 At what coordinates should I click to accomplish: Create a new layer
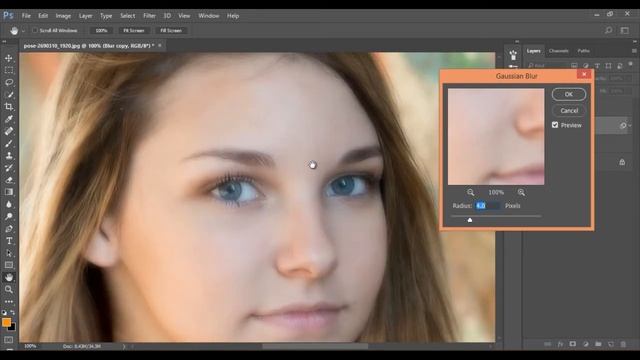click(x=611, y=344)
